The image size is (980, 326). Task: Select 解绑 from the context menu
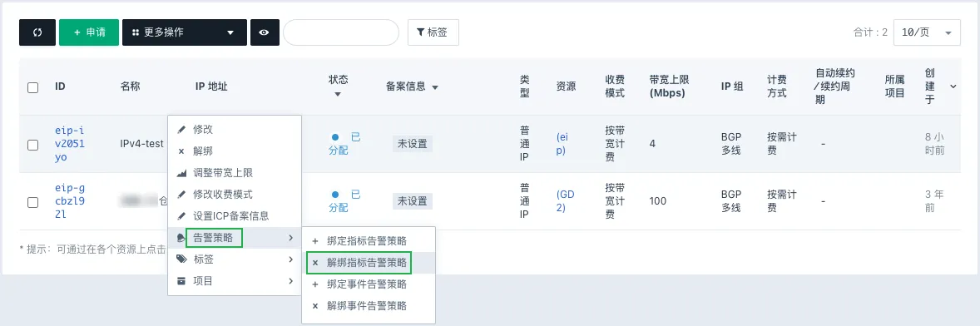(x=235, y=151)
